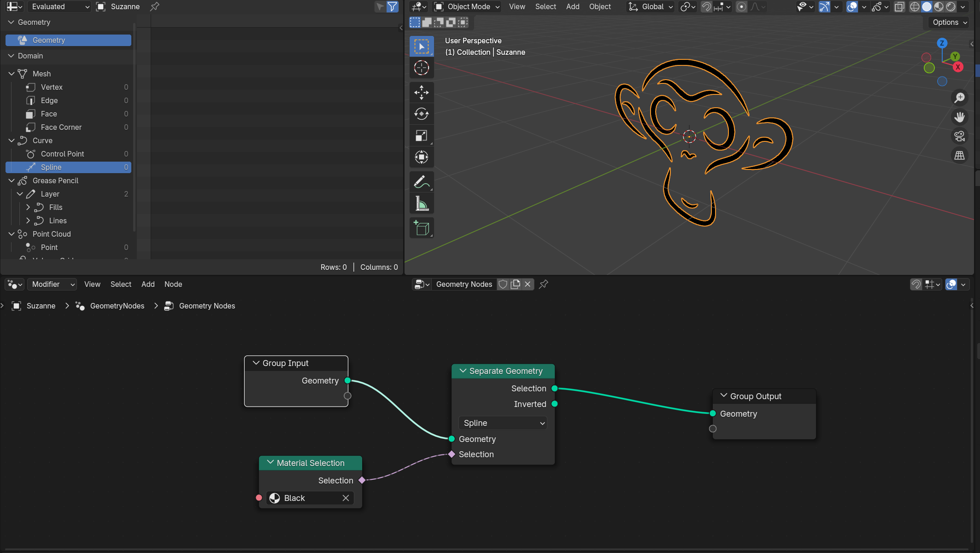The width and height of the screenshot is (980, 553).
Task: Open the viewport Options dropdown
Action: 949,22
